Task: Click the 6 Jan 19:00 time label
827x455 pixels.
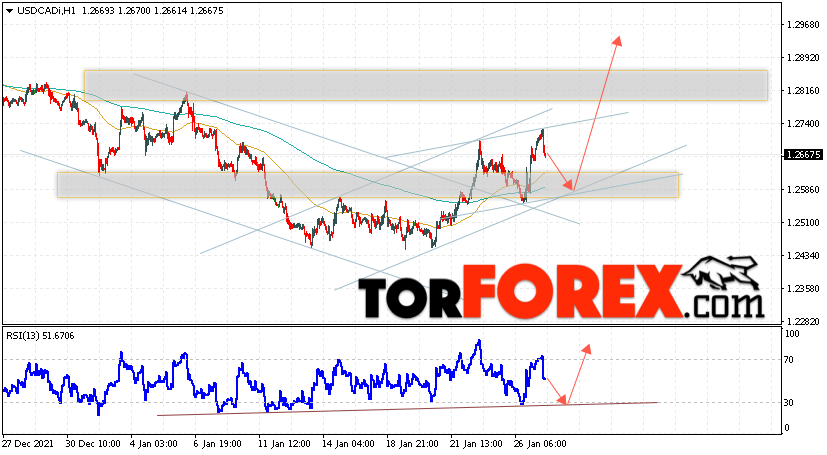Action: (x=218, y=444)
